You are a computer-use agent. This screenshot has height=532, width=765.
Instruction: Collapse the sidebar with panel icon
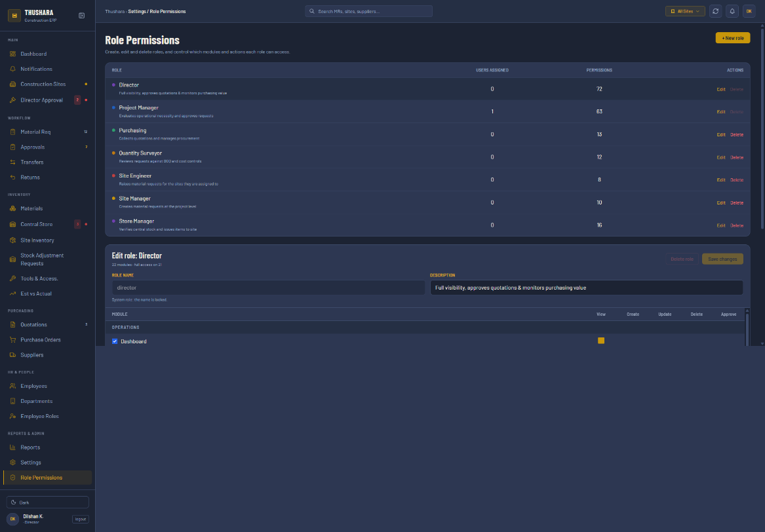[x=81, y=16]
